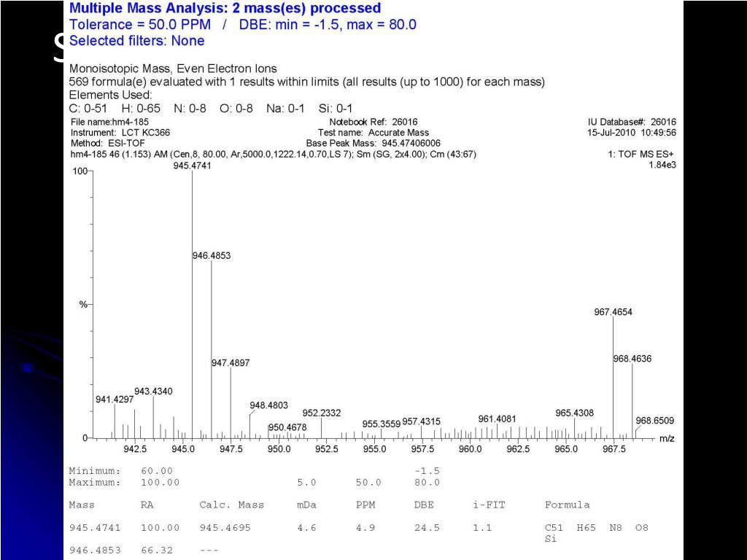747x560 pixels.
Task: Click the Maximum: row label
Action: coord(95,483)
